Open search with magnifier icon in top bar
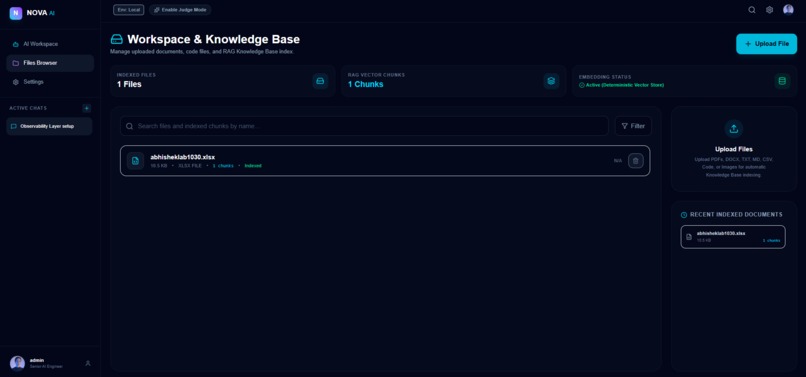The image size is (806, 377). click(x=752, y=10)
